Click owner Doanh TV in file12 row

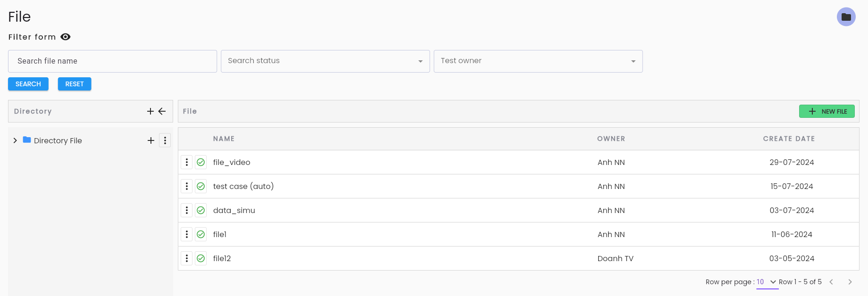[616, 258]
